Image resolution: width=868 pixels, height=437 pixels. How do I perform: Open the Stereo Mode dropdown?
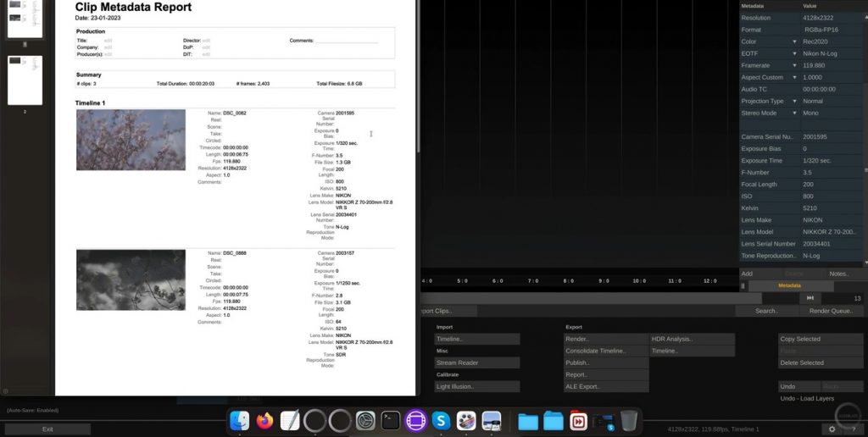pyautogui.click(x=794, y=113)
